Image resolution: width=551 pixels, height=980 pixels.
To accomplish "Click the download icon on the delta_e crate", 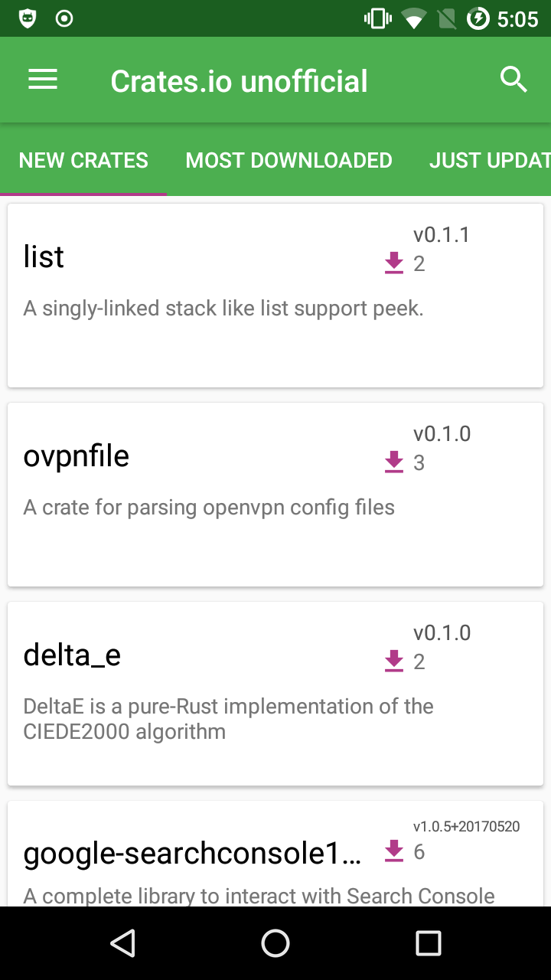I will click(393, 661).
